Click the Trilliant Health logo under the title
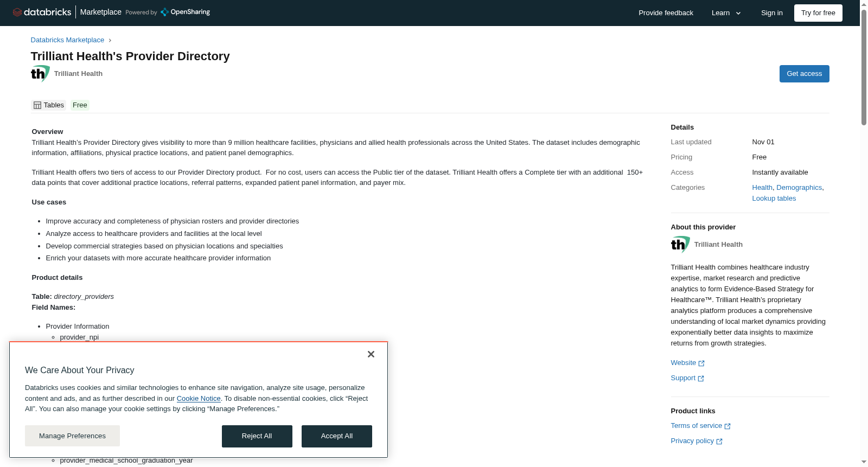This screenshot has width=868, height=467. coord(40,74)
